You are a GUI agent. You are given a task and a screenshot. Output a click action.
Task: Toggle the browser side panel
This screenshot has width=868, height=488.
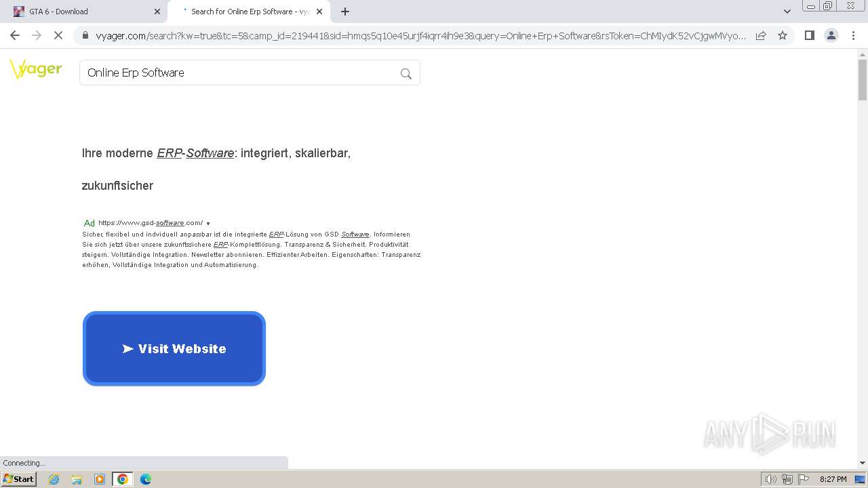pos(809,35)
